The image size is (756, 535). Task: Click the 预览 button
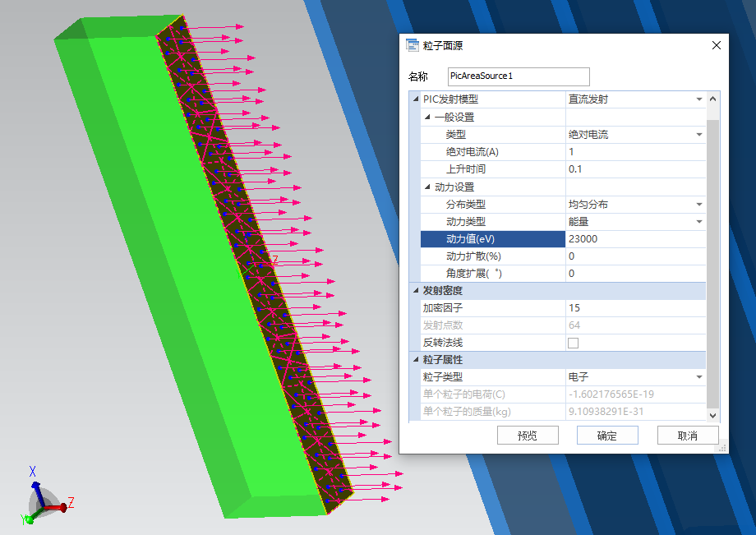coord(528,436)
